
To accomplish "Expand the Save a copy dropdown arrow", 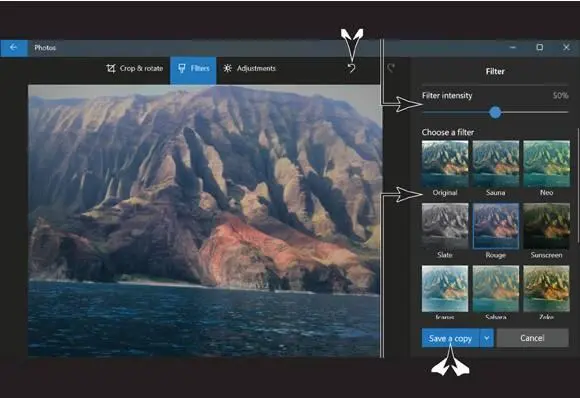I will 487,338.
